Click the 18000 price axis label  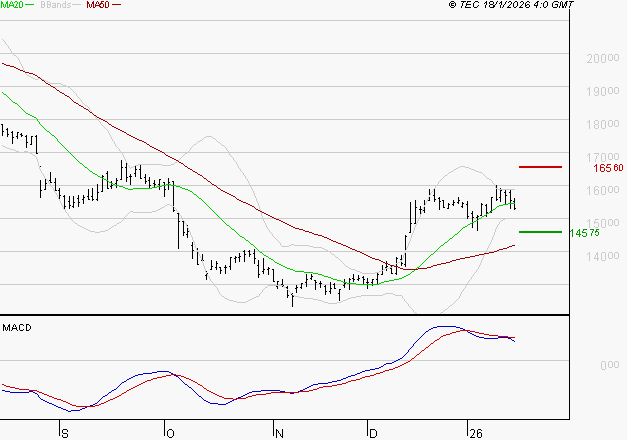(x=603, y=124)
